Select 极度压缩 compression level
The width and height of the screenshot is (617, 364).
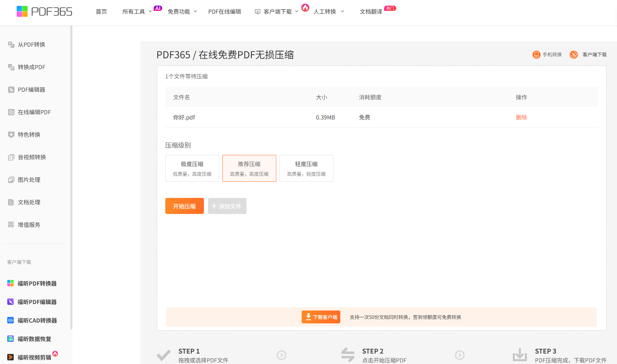tap(192, 169)
